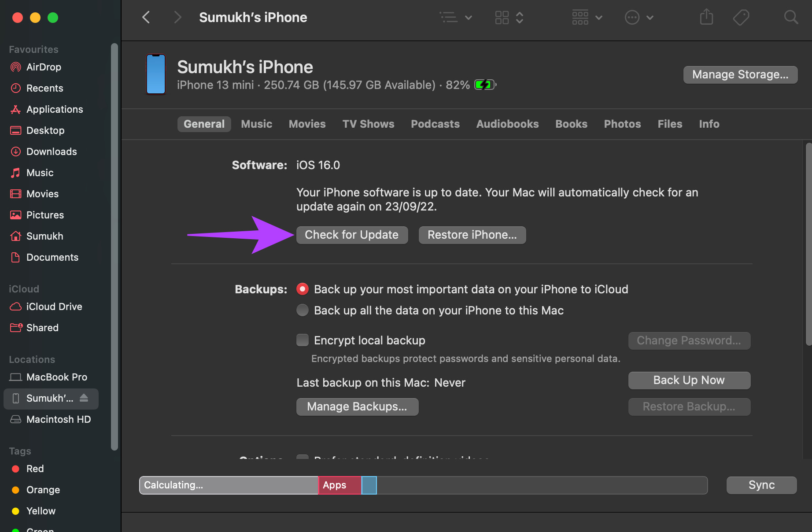812x532 pixels.
Task: Eject Sumukh's iPhone from the sidebar
Action: (x=84, y=398)
